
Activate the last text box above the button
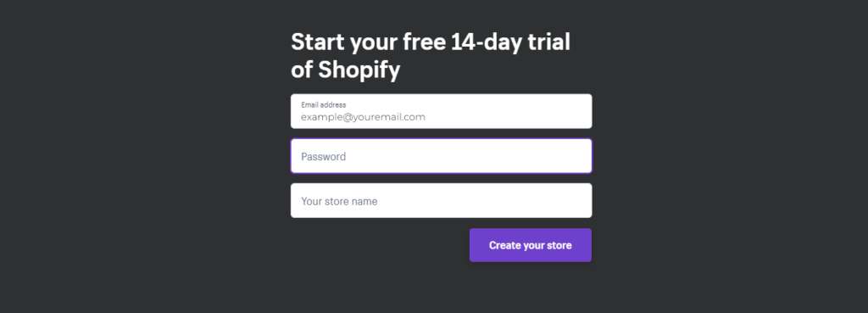(441, 200)
